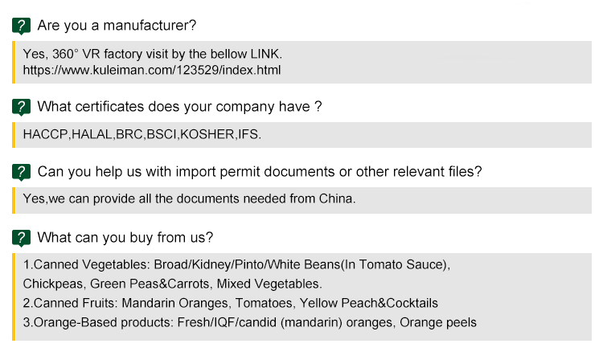Open the kuleiman.com factory visit URL

coord(152,70)
